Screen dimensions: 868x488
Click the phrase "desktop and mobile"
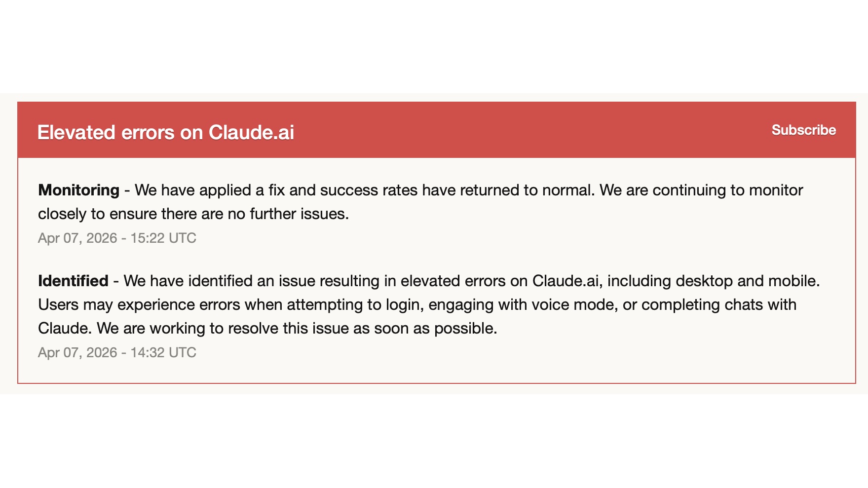(x=747, y=281)
